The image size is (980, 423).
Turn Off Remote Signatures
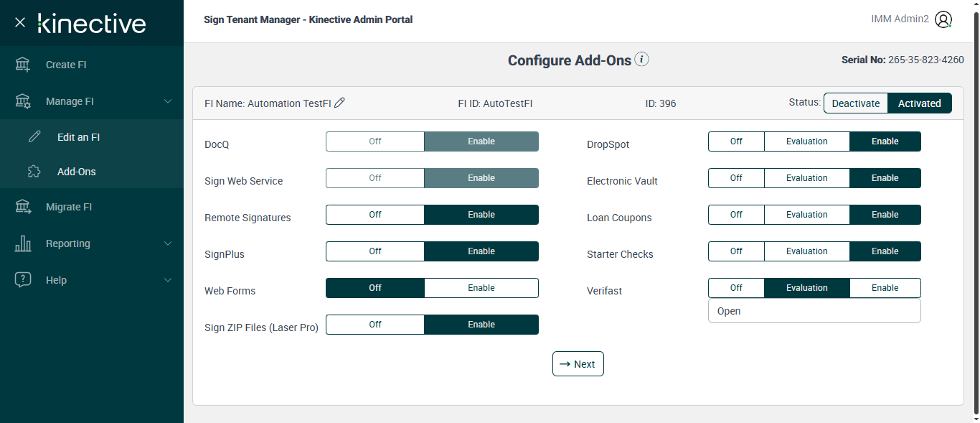[x=375, y=215]
